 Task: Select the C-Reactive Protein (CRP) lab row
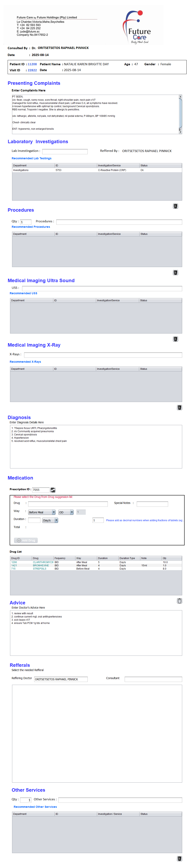[97, 170]
